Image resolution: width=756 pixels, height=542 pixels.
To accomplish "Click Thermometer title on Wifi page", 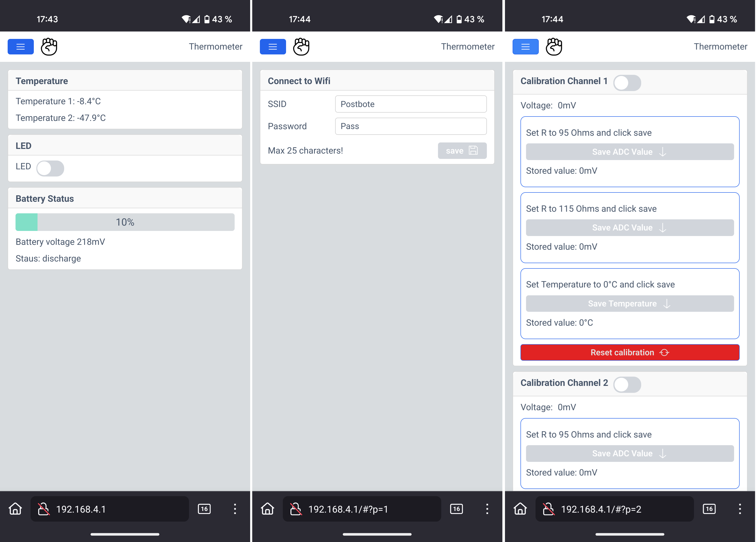I will (467, 47).
